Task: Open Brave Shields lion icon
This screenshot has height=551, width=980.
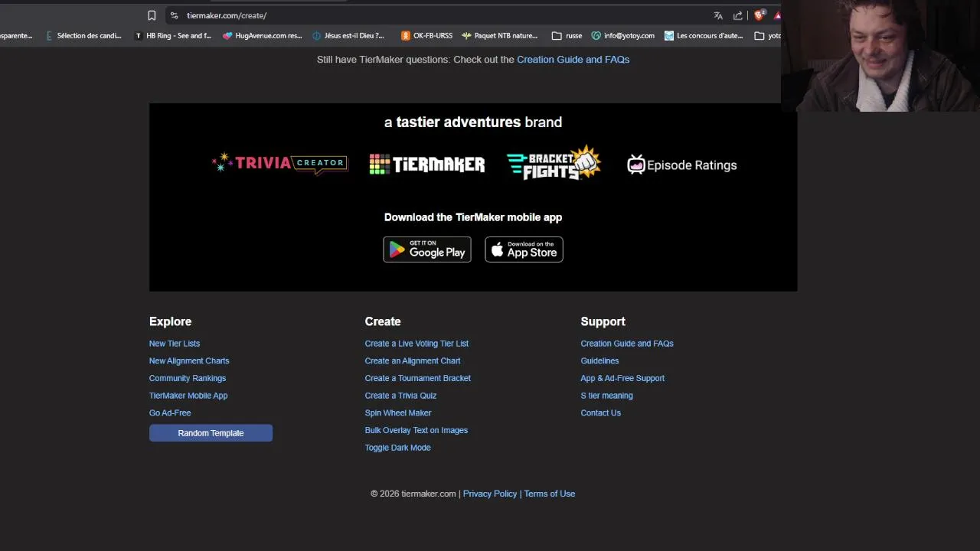Action: [759, 15]
